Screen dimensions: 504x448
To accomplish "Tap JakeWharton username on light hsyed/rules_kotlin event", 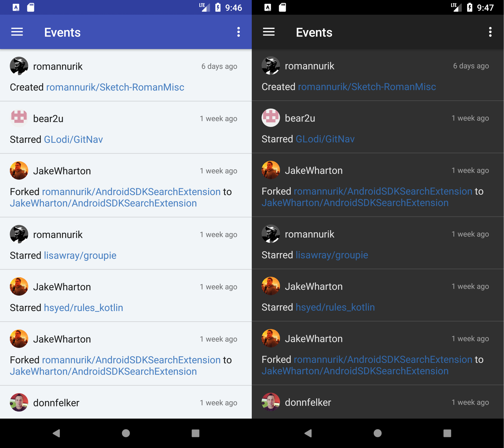I will (x=62, y=287).
